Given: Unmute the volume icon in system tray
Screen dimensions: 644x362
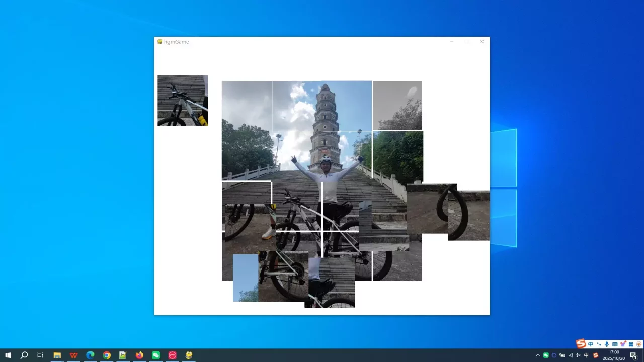Looking at the screenshot, I should [x=578, y=355].
